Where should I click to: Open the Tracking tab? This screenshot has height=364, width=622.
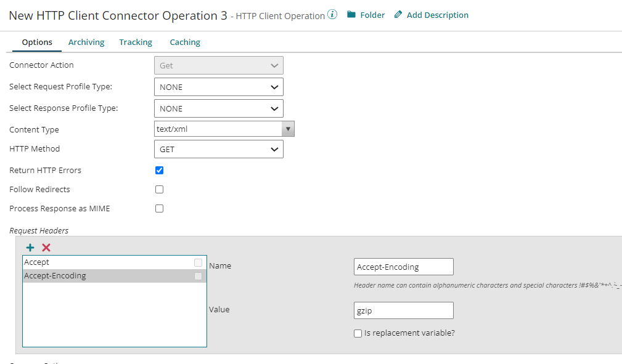click(x=136, y=42)
